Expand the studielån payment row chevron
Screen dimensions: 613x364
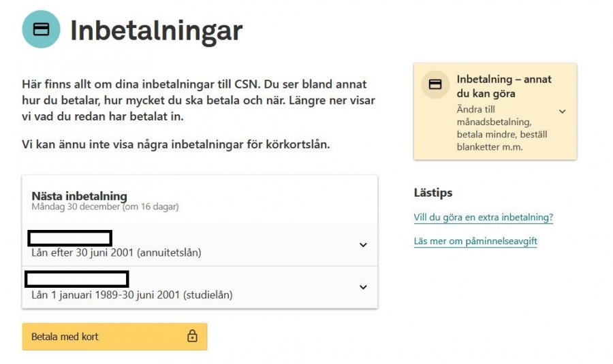tap(363, 287)
